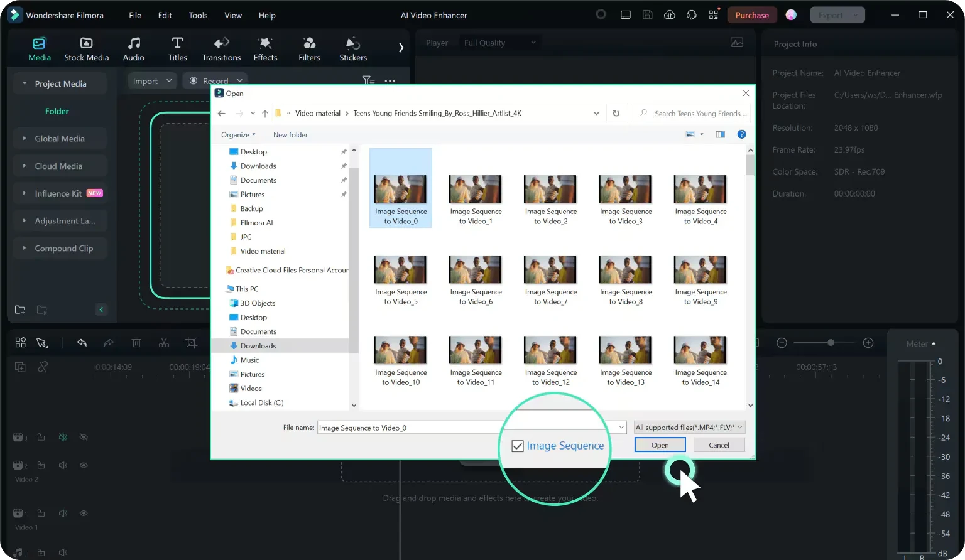Click the delete trash icon in timeline toolbar
Viewport: 965px width, 560px height.
(136, 343)
